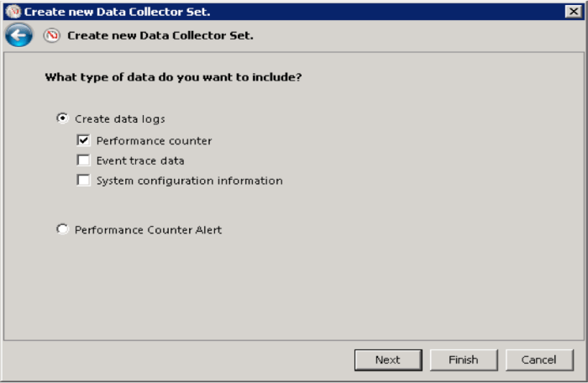
Task: Select the Create data logs radio button
Action: (x=62, y=118)
